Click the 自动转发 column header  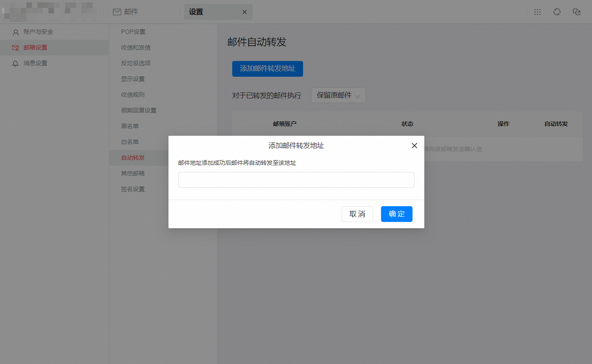[556, 124]
